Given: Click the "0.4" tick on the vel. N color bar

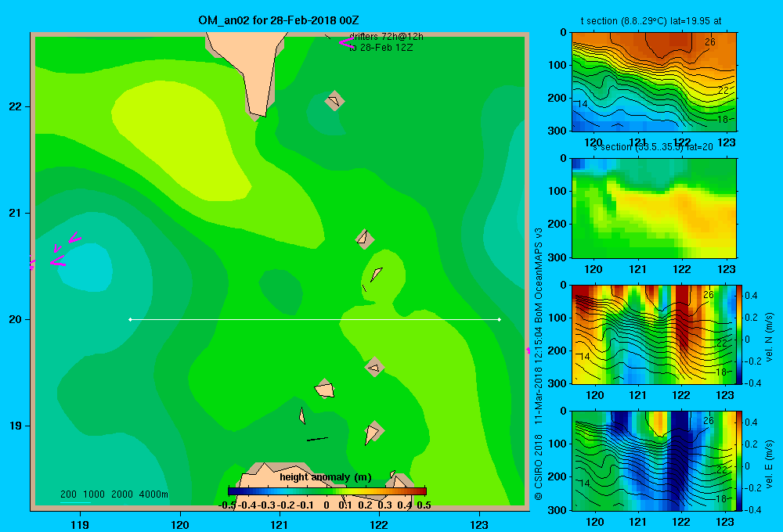Looking at the screenshot, I should coord(751,296).
